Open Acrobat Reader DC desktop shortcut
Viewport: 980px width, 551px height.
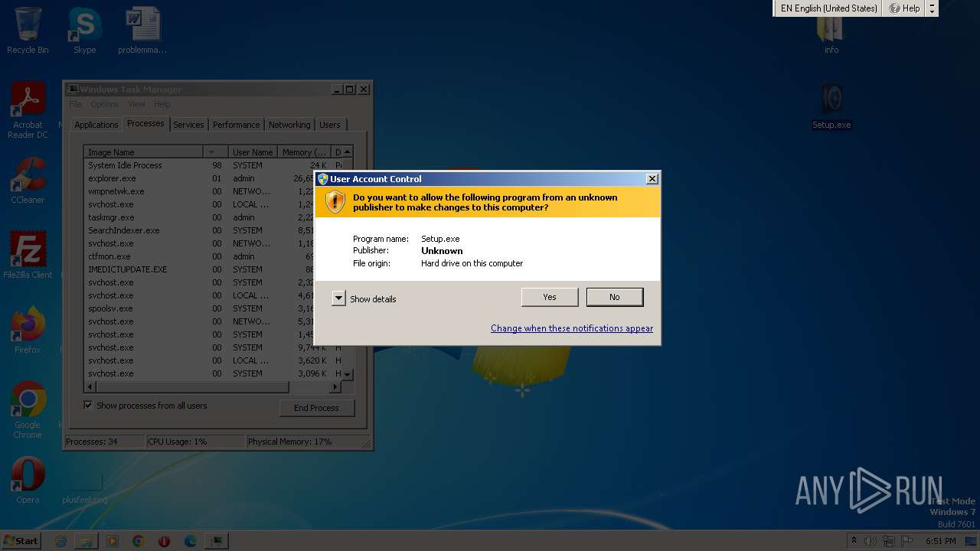coord(28,111)
